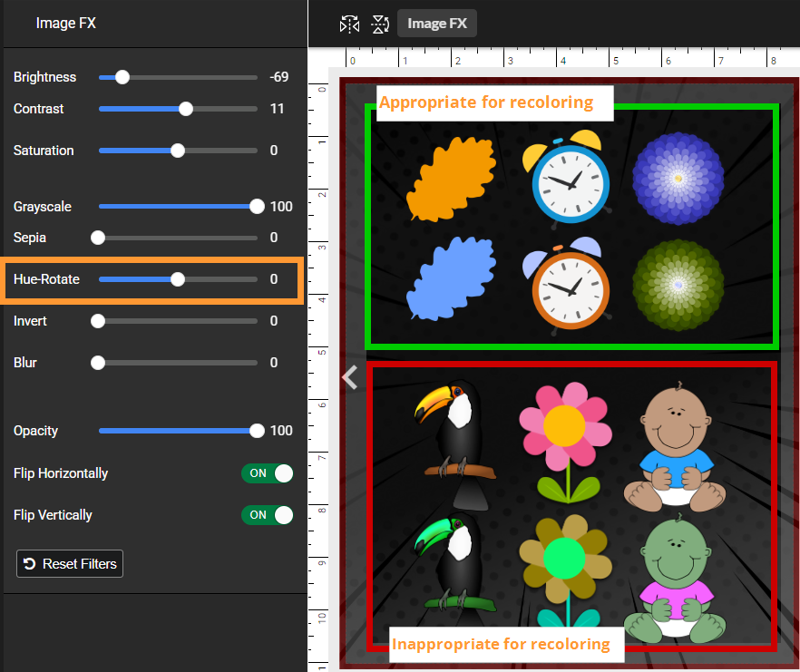Click the Image FX panel title

pyautogui.click(x=66, y=23)
